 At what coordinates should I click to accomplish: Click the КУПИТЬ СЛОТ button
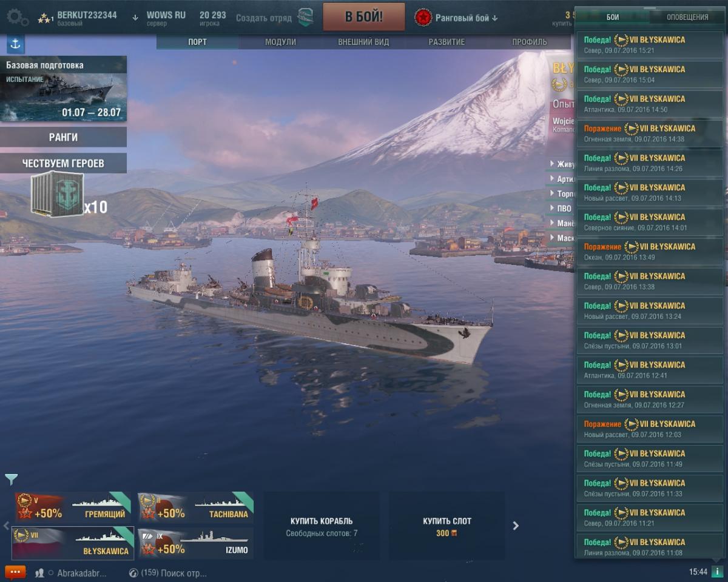point(447,526)
